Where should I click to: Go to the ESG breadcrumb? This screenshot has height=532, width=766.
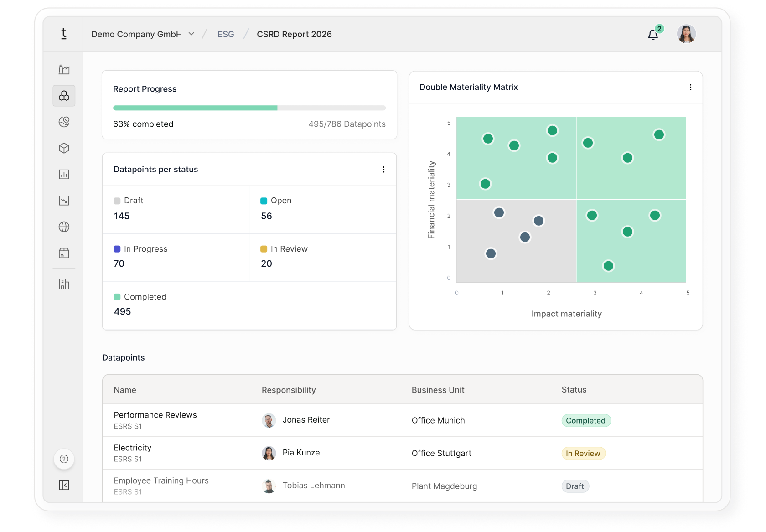(226, 34)
